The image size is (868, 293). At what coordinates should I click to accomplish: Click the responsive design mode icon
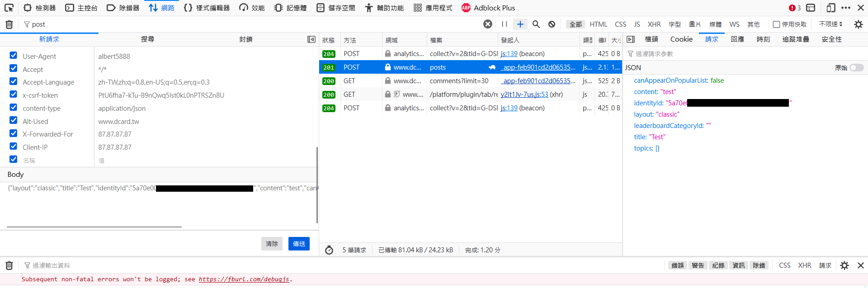(x=830, y=8)
